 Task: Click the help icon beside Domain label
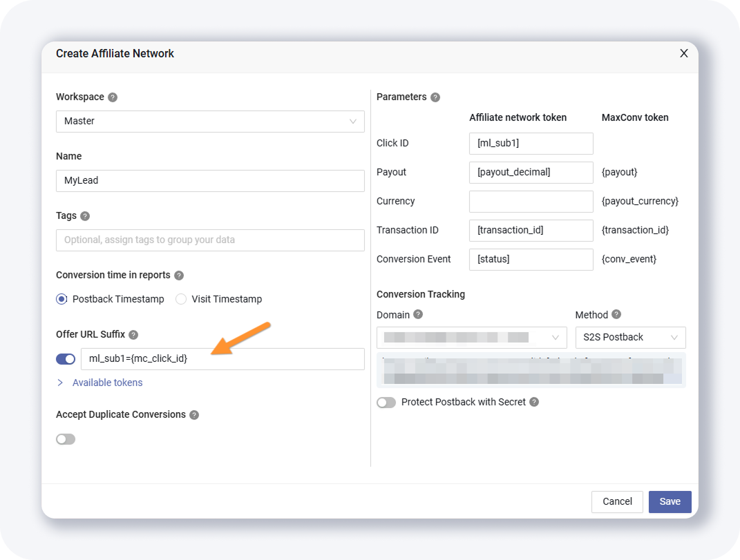pyautogui.click(x=418, y=315)
